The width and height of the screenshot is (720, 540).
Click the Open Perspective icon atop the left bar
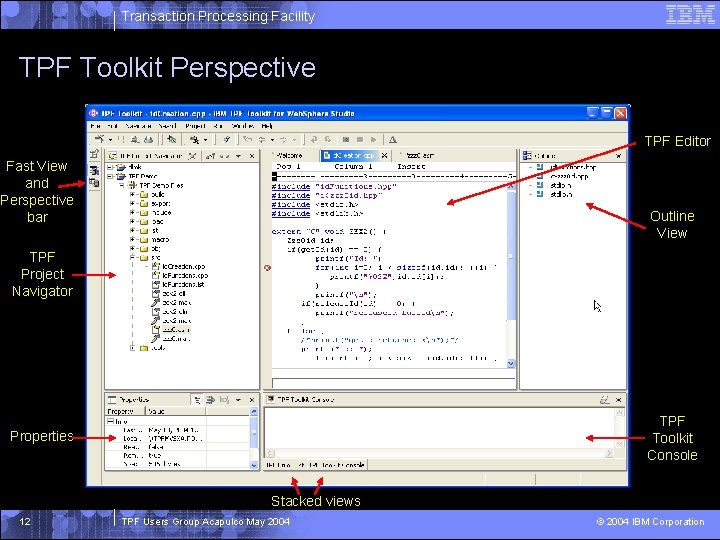[x=94, y=154]
